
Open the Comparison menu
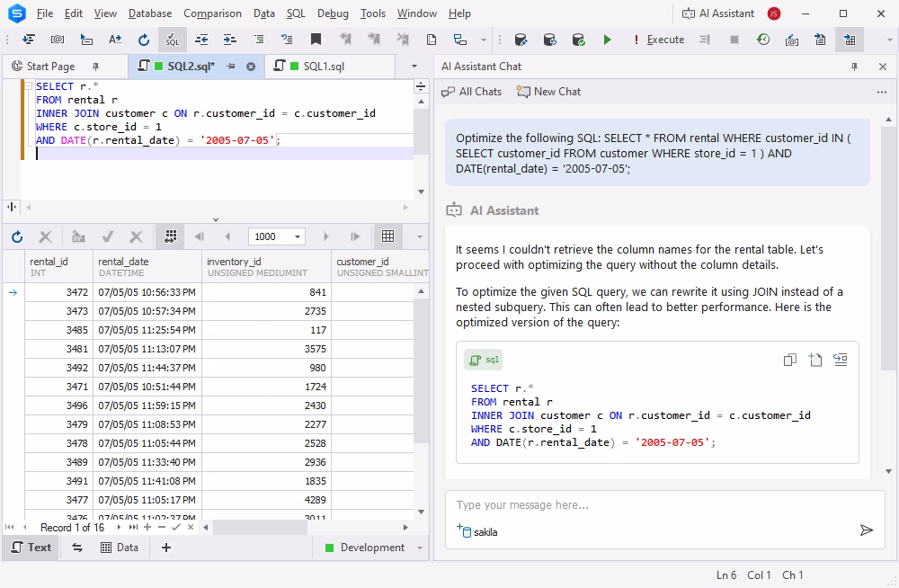click(x=212, y=13)
